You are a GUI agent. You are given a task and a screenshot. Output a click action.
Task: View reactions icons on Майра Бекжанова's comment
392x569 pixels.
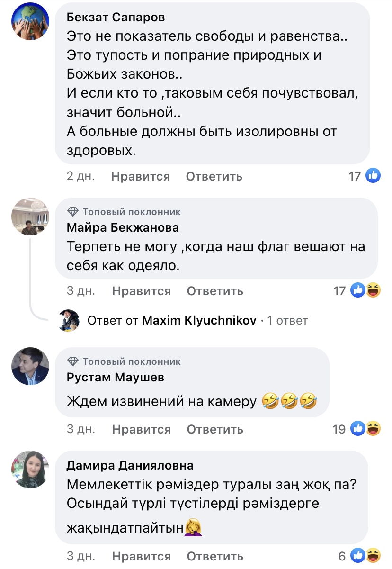point(365,290)
